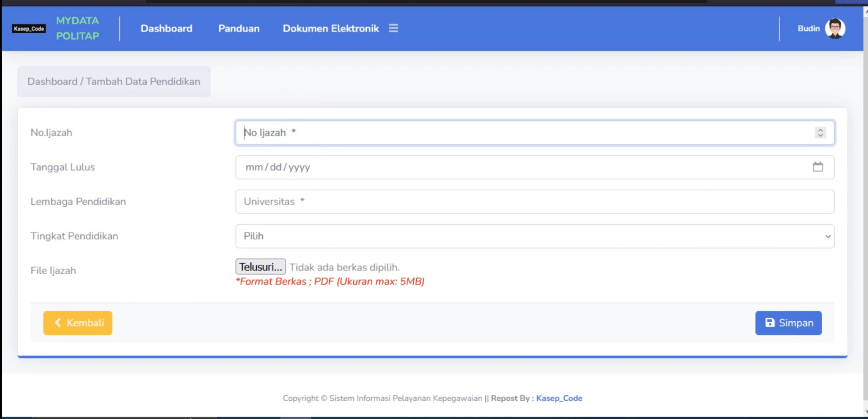
Task: Click the Telusuri file browse button
Action: [x=260, y=267]
